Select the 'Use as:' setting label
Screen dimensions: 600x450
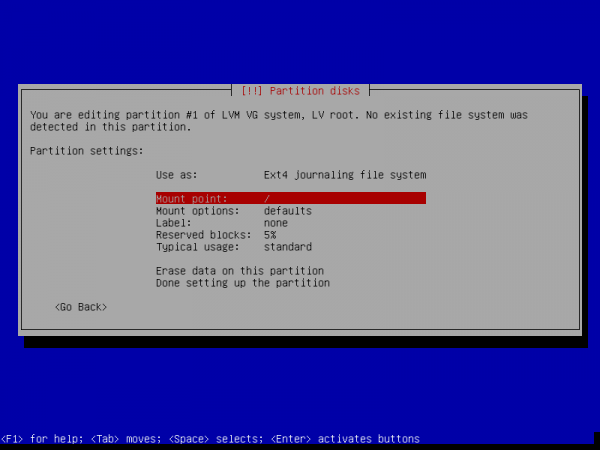176,175
